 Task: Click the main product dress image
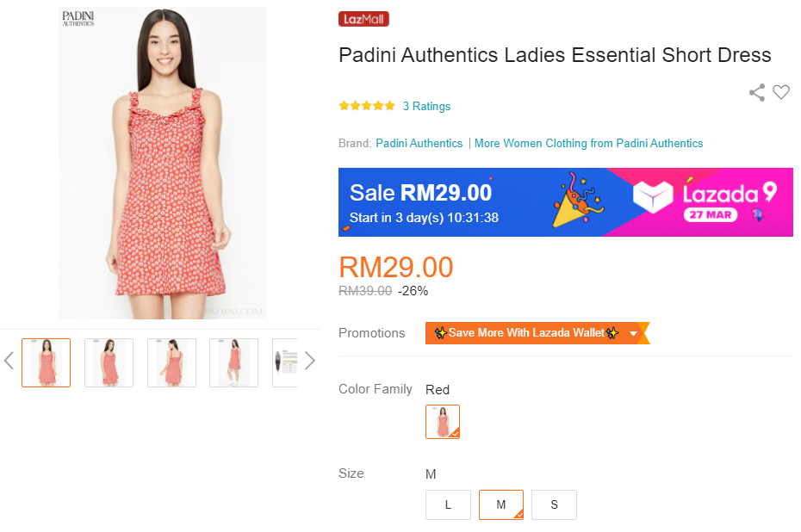pyautogui.click(x=163, y=164)
